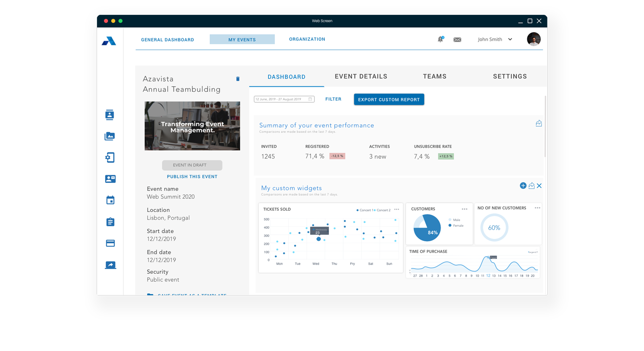Viewport: 644px width, 351px height.
Task: Go to the General Dashboard tab
Action: coord(167,40)
